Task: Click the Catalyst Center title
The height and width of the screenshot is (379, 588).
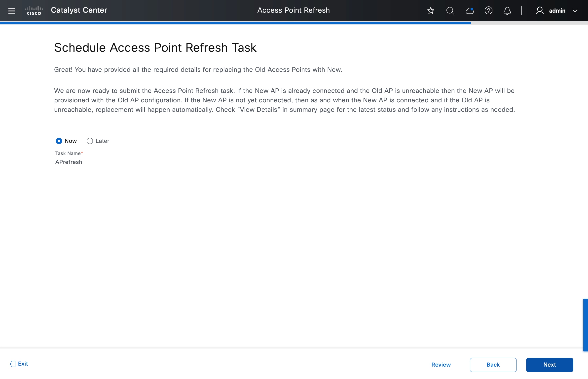Action: [79, 10]
